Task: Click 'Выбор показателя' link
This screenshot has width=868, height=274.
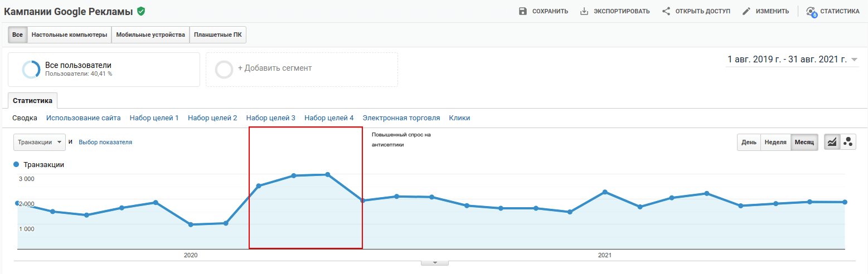Action: coord(105,142)
